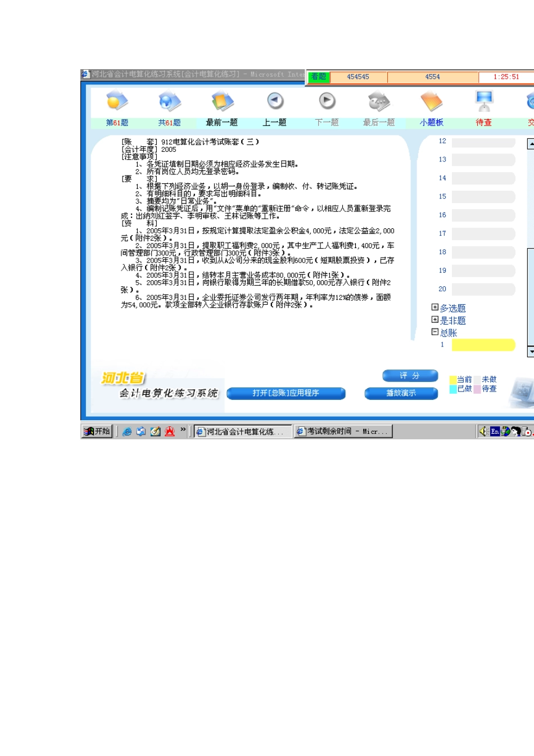Image resolution: width=534 pixels, height=756 pixels.
Task: Click the 小题板 label
Action: tap(431, 123)
